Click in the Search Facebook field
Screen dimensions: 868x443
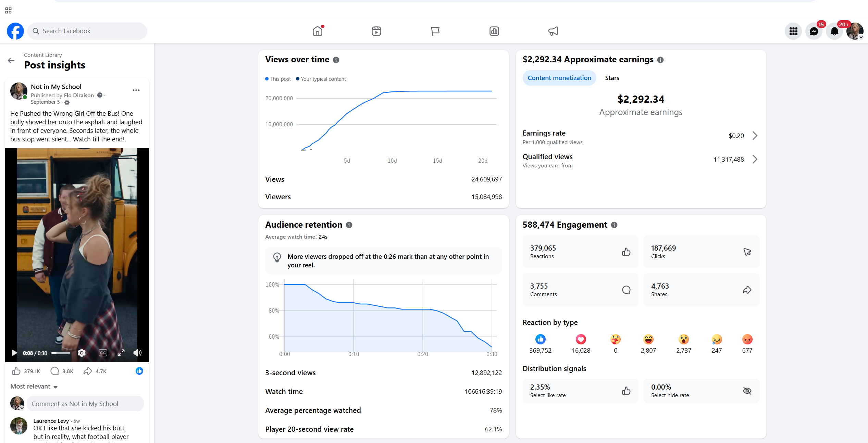(87, 31)
